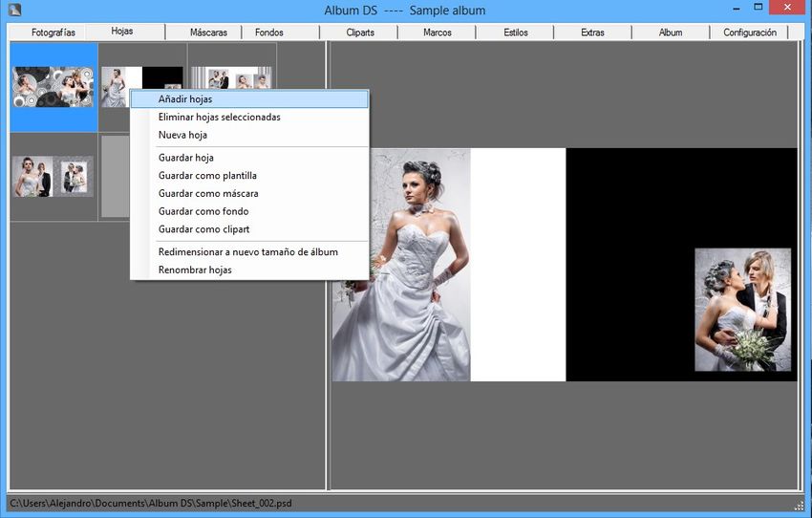
Task: Select the Cliparts tab
Action: (x=360, y=32)
